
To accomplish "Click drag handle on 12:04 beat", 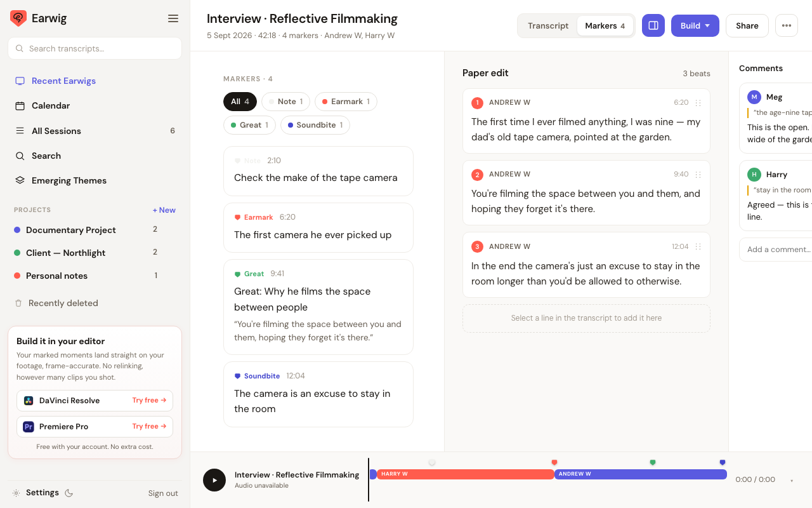I will (x=698, y=247).
